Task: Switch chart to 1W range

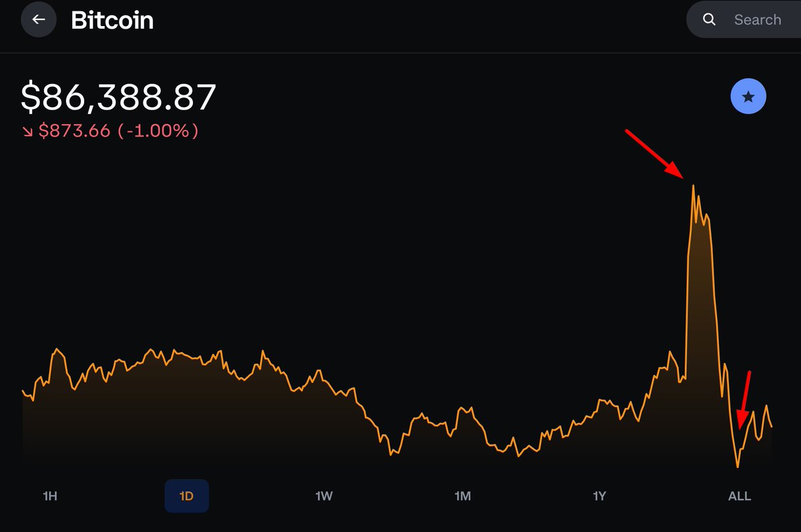Action: (x=324, y=496)
